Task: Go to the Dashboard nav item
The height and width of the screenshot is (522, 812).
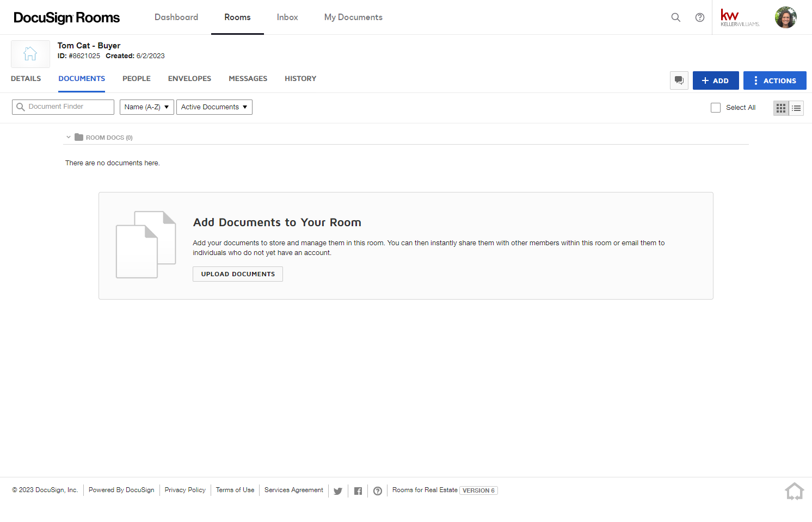Action: (176, 17)
